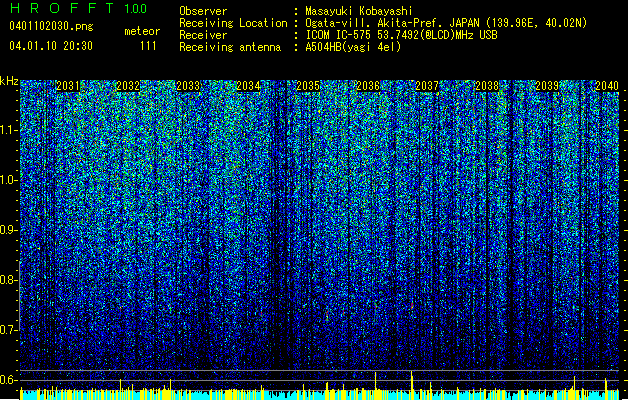Click time marker 2039
629x400 pixels.
coord(547,86)
